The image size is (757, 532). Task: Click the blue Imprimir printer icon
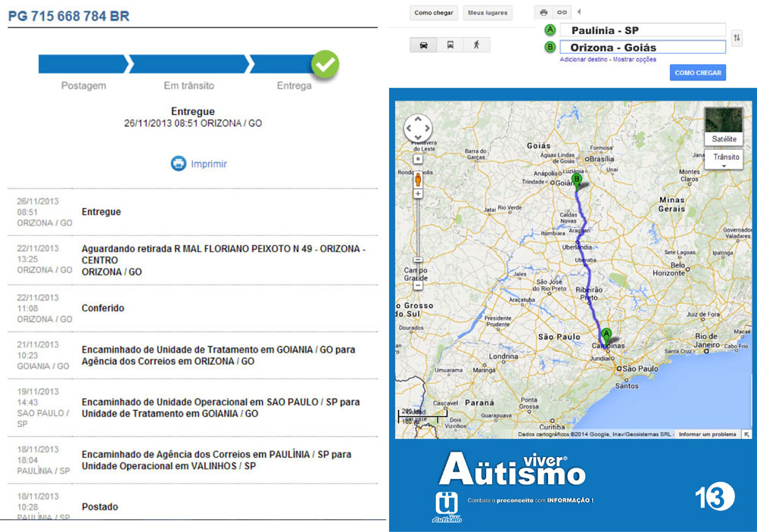coord(178,163)
